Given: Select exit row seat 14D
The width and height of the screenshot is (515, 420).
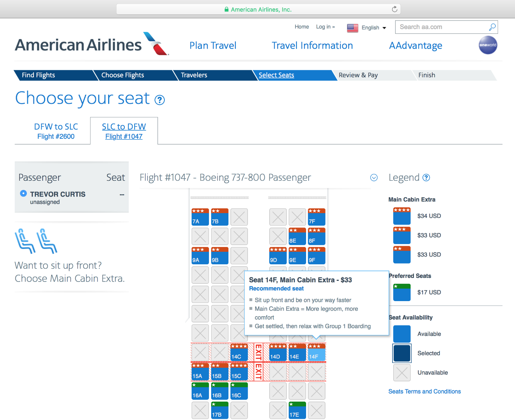Looking at the screenshot, I should pos(278,353).
